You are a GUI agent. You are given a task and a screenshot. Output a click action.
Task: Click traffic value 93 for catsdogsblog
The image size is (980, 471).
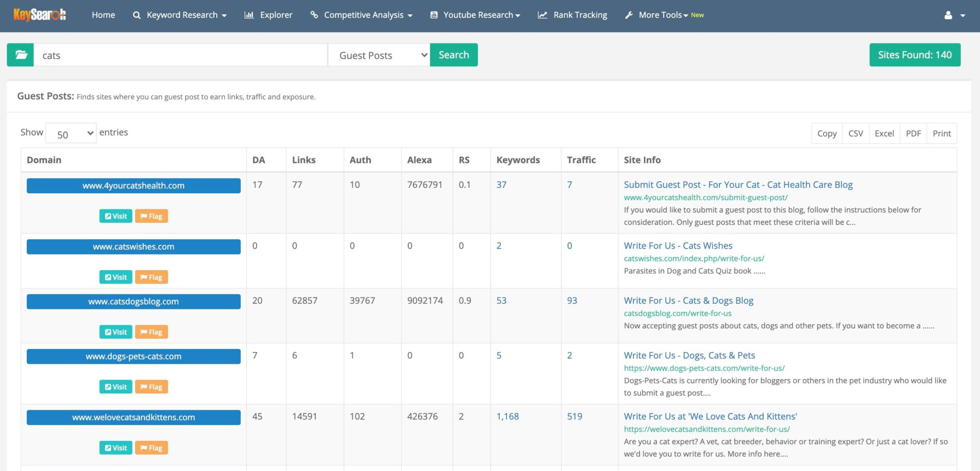tap(572, 301)
